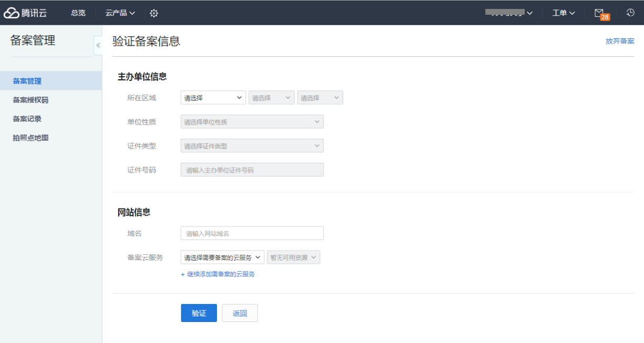
Task: Click the Tencent Cloud logo
Action: click(25, 13)
